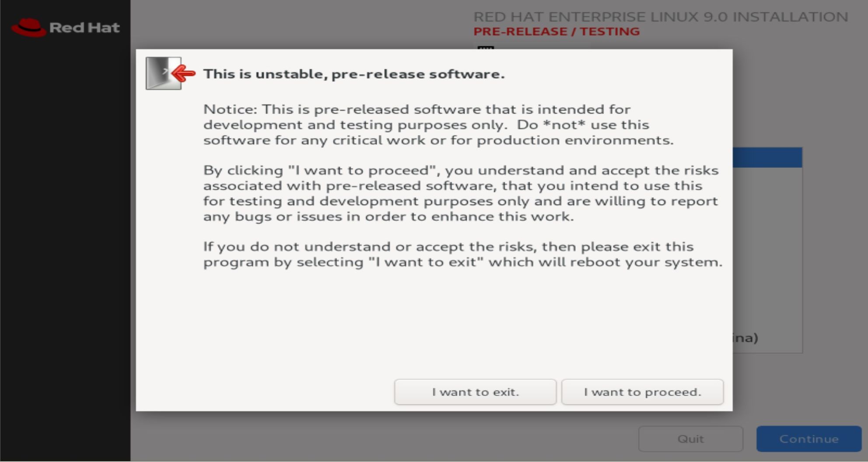The height and width of the screenshot is (462, 868).
Task: Click the Red Hat Enterprise Linux 9.0 Installation title
Action: [661, 17]
